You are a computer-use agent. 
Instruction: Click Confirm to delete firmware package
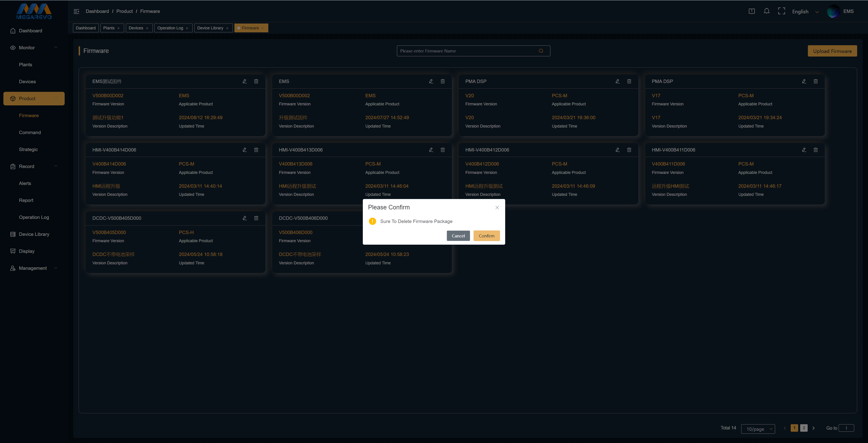[486, 236]
